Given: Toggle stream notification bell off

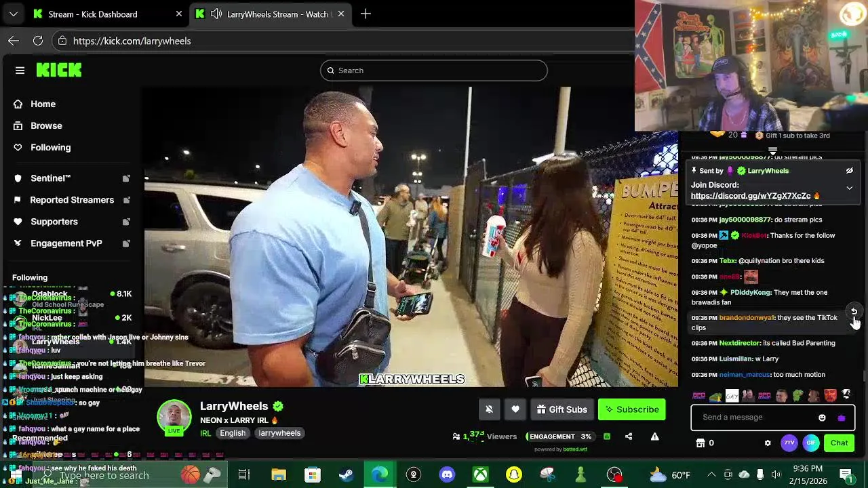Looking at the screenshot, I should 489,409.
